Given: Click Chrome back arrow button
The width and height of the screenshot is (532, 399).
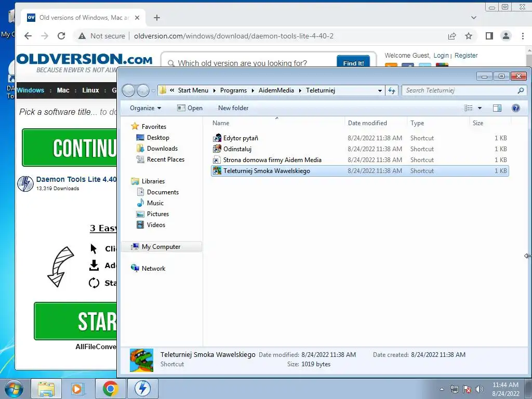Looking at the screenshot, I should 28,36.
